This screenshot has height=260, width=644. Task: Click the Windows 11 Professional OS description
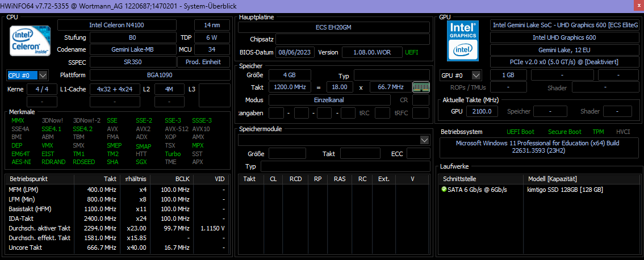[x=538, y=148]
